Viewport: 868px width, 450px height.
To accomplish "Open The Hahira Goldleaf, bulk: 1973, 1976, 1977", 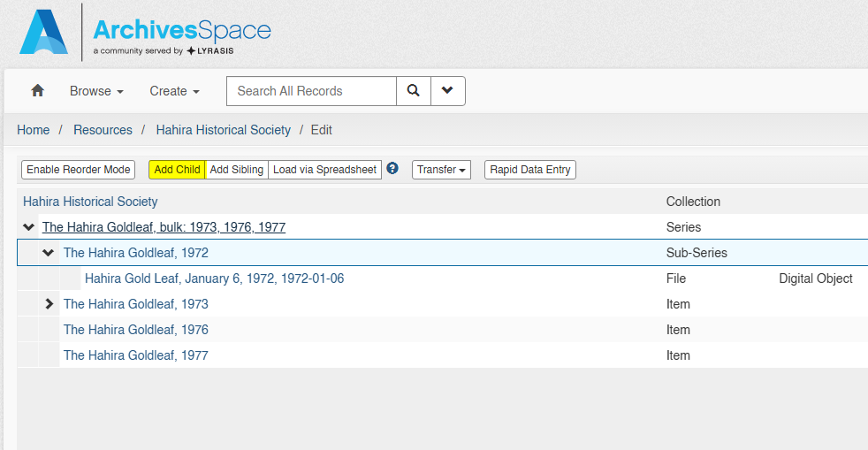I will point(164,227).
